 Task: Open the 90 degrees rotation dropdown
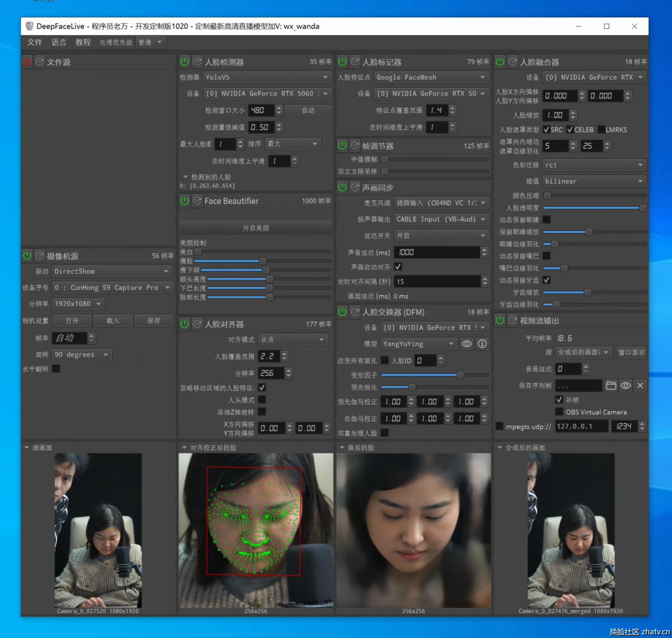(82, 354)
